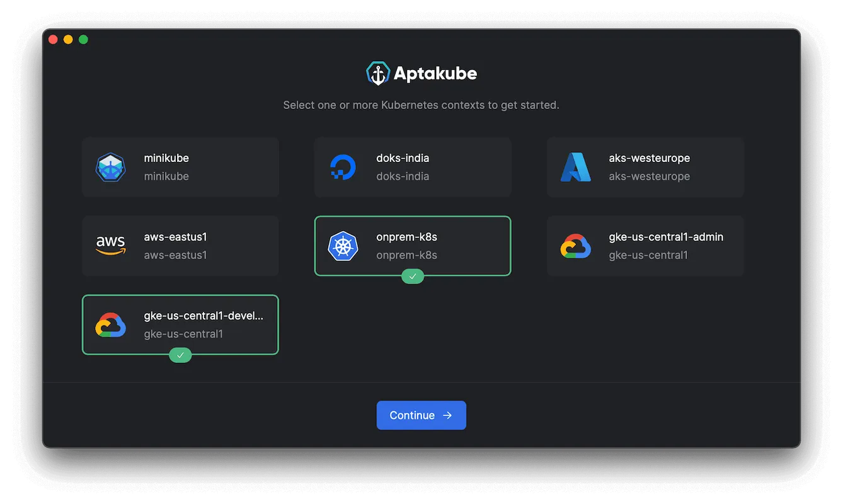
Task: Minimize the window with the yellow button
Action: click(68, 40)
